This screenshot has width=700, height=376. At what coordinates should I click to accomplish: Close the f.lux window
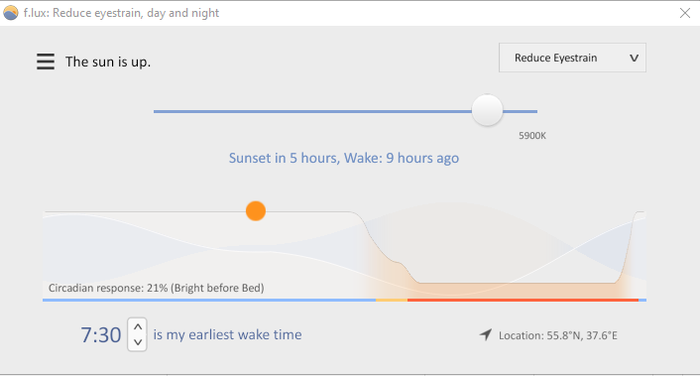[x=685, y=13]
